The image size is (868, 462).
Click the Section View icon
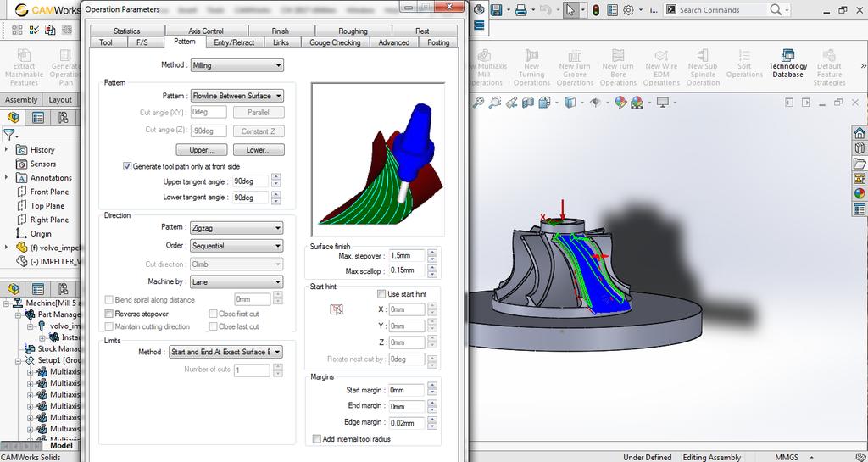click(528, 103)
